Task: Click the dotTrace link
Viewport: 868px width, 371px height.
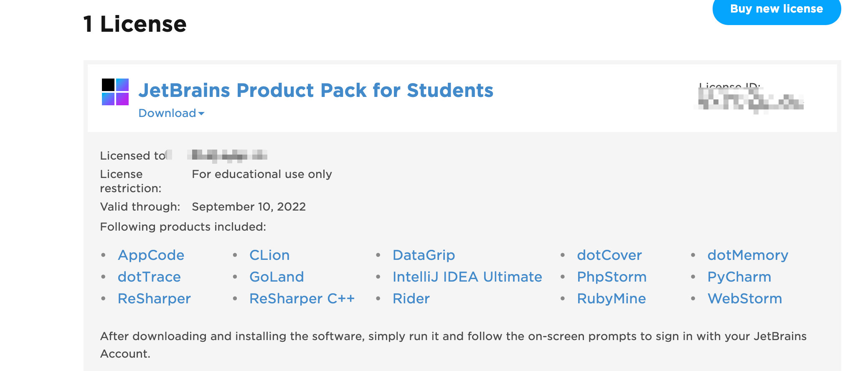Action: (149, 277)
